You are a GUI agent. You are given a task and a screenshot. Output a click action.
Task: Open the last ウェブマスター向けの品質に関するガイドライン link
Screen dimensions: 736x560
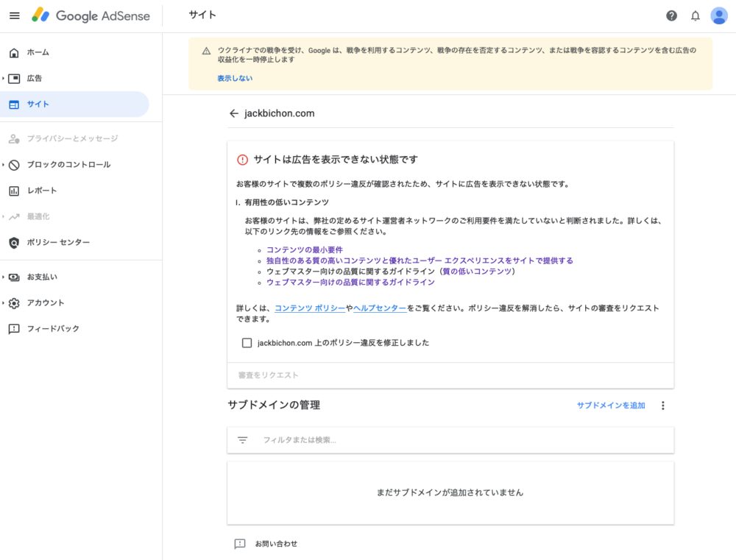point(350,282)
